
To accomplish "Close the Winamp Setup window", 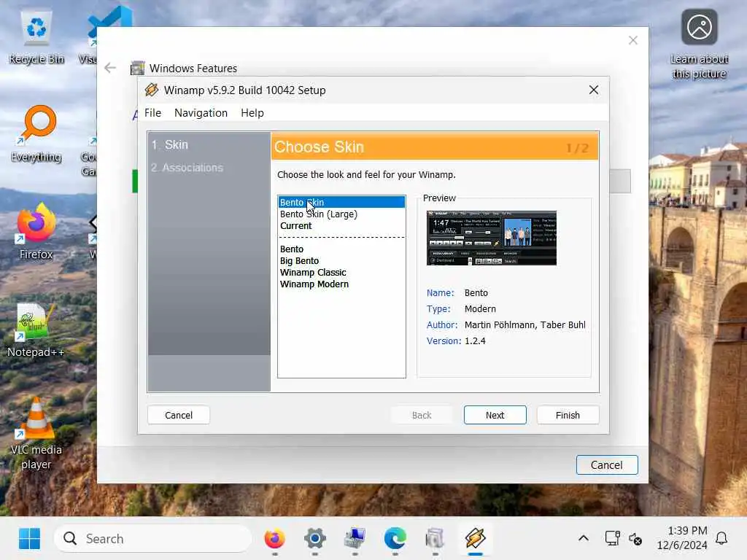I will [594, 90].
